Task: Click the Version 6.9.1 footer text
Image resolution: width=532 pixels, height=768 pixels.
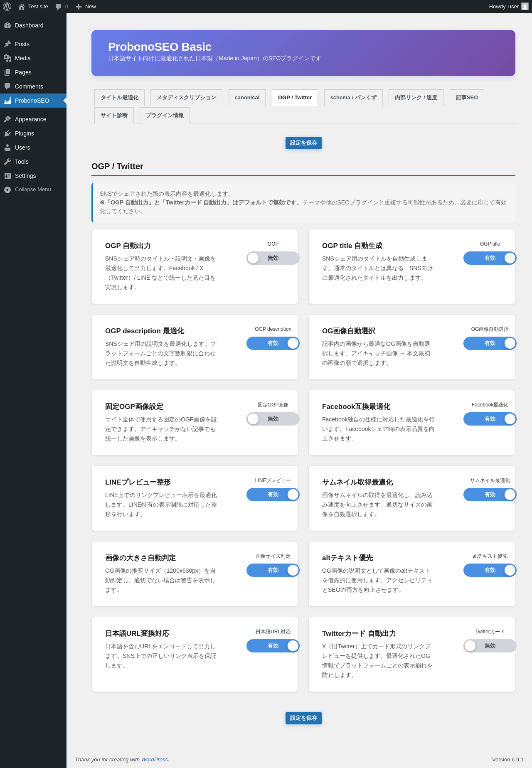Action: click(508, 760)
